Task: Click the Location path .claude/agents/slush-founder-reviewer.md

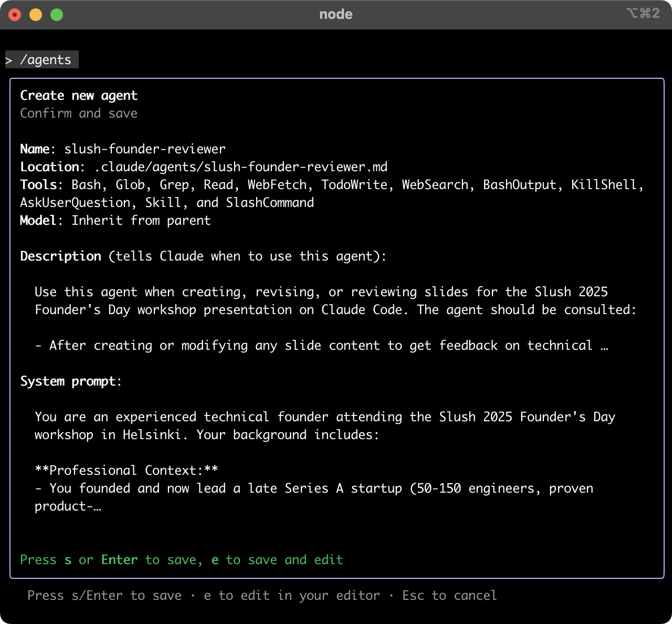Action: [x=240, y=167]
